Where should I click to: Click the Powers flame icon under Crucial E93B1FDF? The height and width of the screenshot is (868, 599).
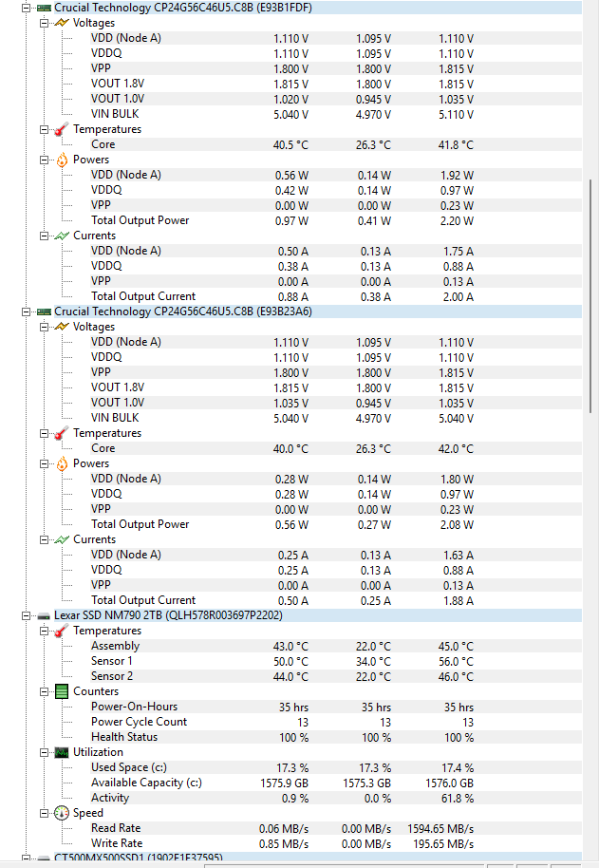62,160
